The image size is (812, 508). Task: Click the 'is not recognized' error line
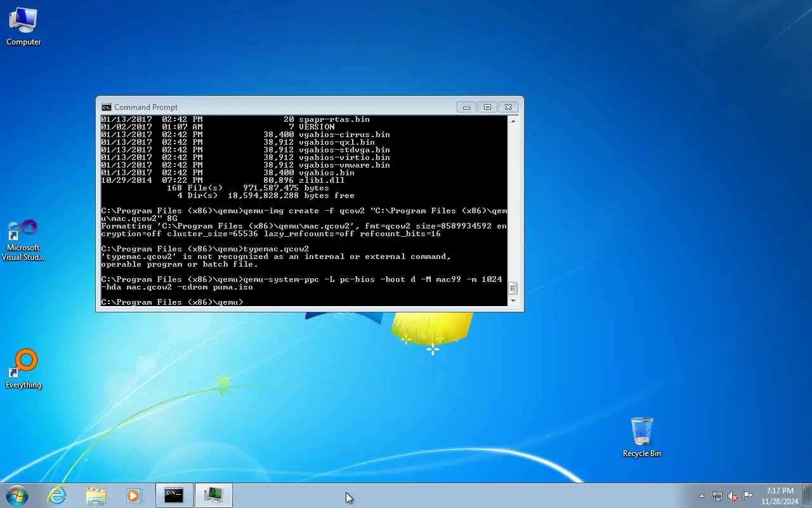(x=276, y=257)
